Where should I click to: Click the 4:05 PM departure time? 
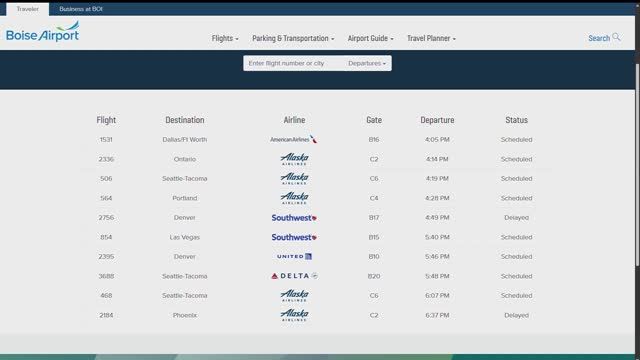coord(437,140)
